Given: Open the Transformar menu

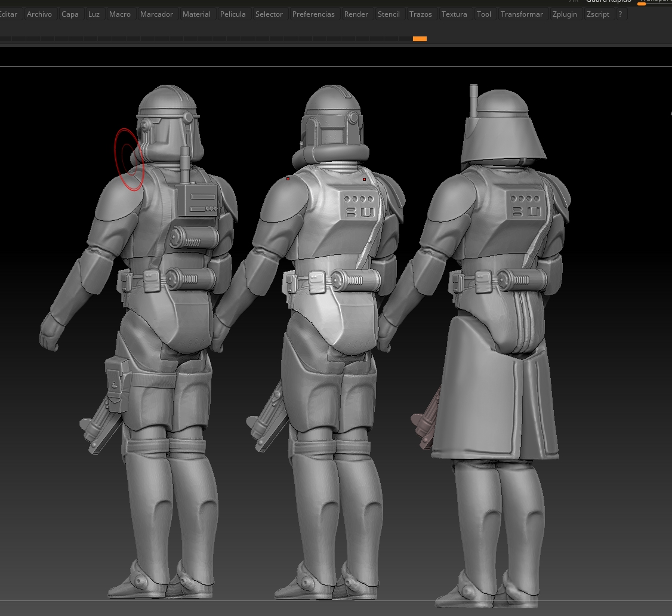Looking at the screenshot, I should tap(522, 14).
